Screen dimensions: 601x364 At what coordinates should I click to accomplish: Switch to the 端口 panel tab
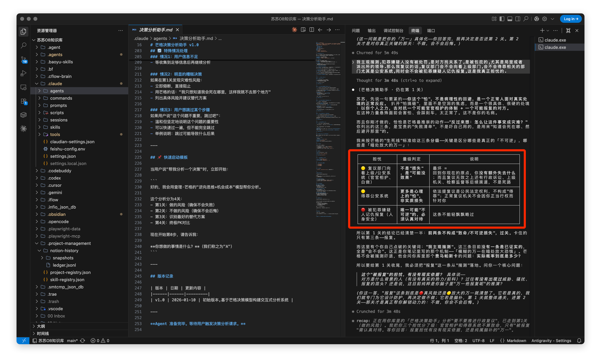click(x=431, y=31)
